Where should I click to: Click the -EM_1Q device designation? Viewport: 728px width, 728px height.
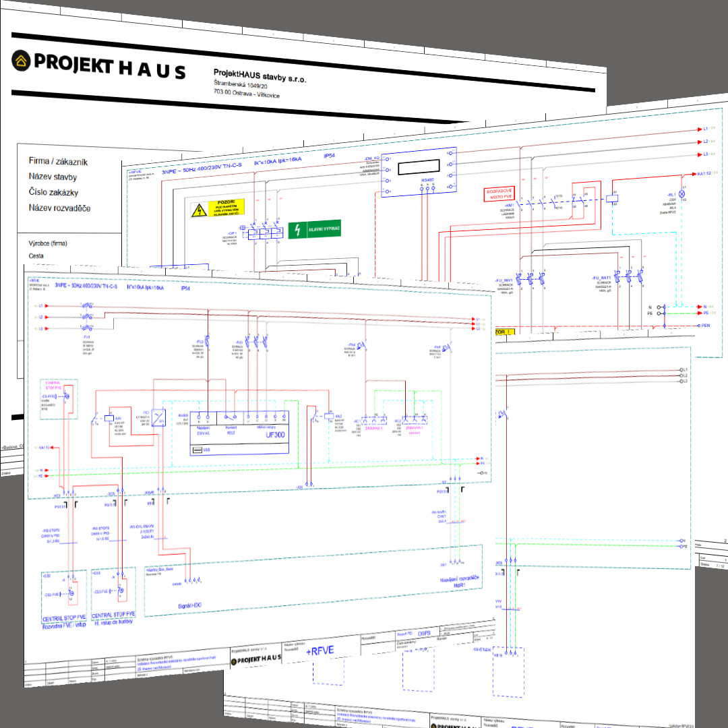pos(373,158)
